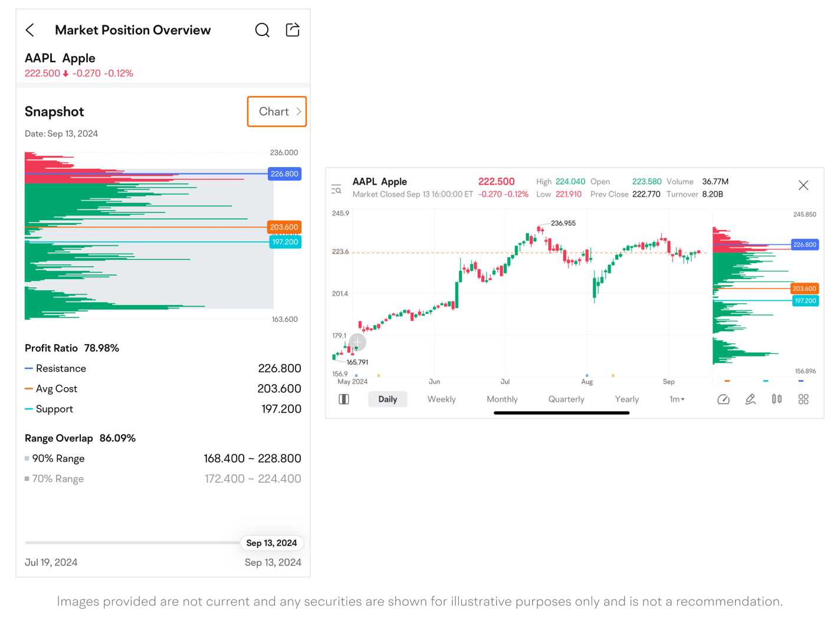Select the Yearly timeframe tab
This screenshot has height=619, width=840.
point(626,399)
